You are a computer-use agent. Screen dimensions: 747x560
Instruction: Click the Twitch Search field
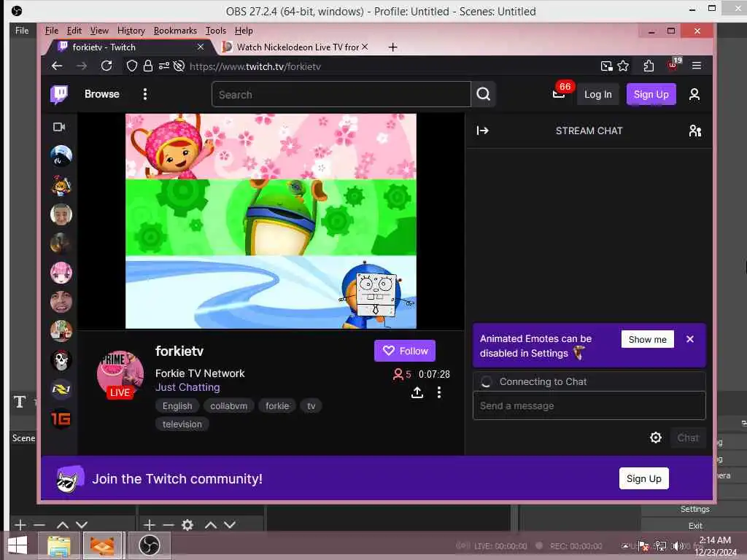(341, 94)
